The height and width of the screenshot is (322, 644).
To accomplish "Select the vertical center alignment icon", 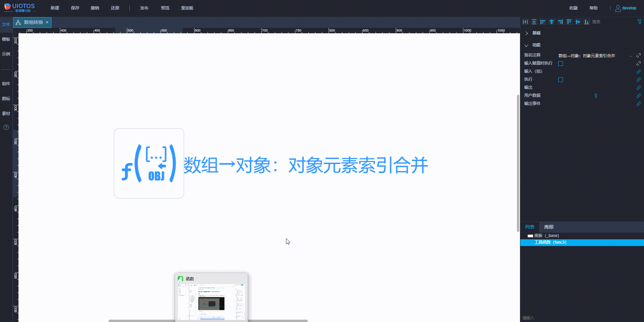I will [x=552, y=22].
